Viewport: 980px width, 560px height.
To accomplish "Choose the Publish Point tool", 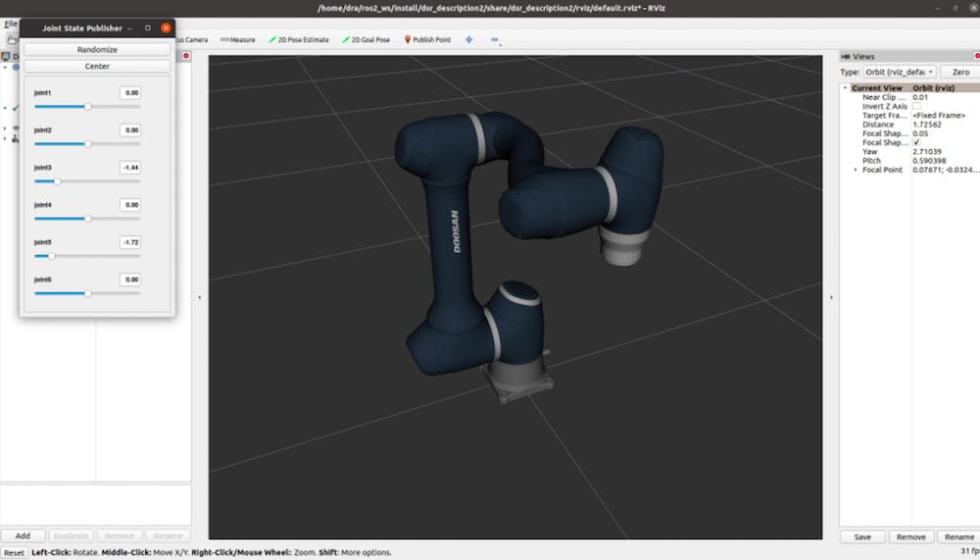I will (427, 40).
